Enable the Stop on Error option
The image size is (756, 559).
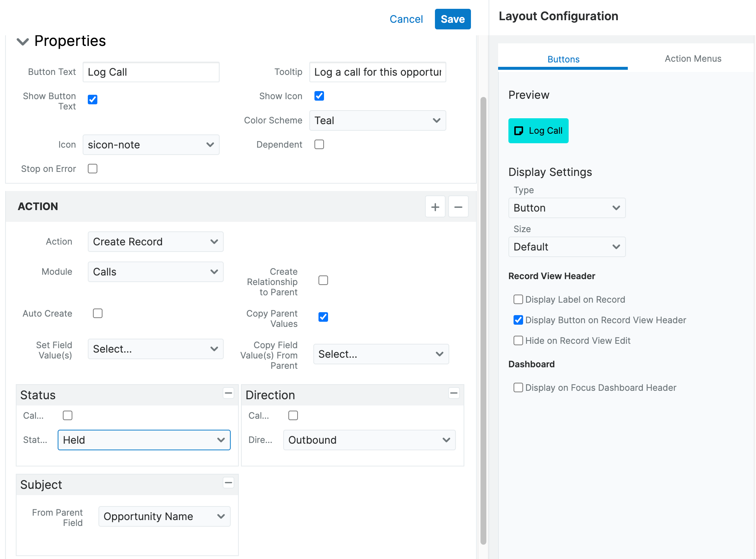(92, 169)
